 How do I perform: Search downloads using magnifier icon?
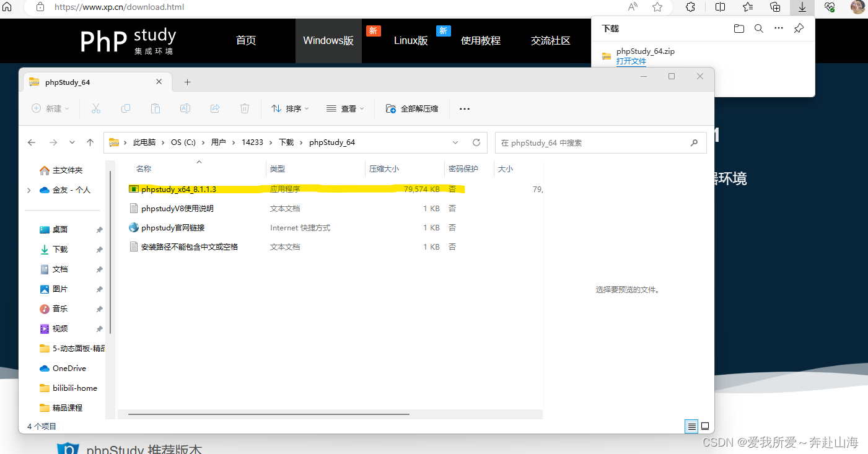click(759, 28)
